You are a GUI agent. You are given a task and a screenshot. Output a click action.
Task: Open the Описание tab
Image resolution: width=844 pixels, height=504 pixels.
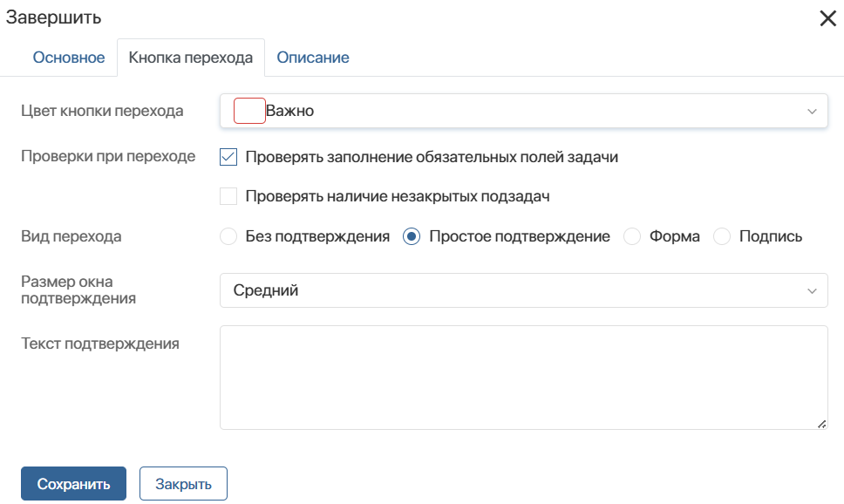point(313,58)
